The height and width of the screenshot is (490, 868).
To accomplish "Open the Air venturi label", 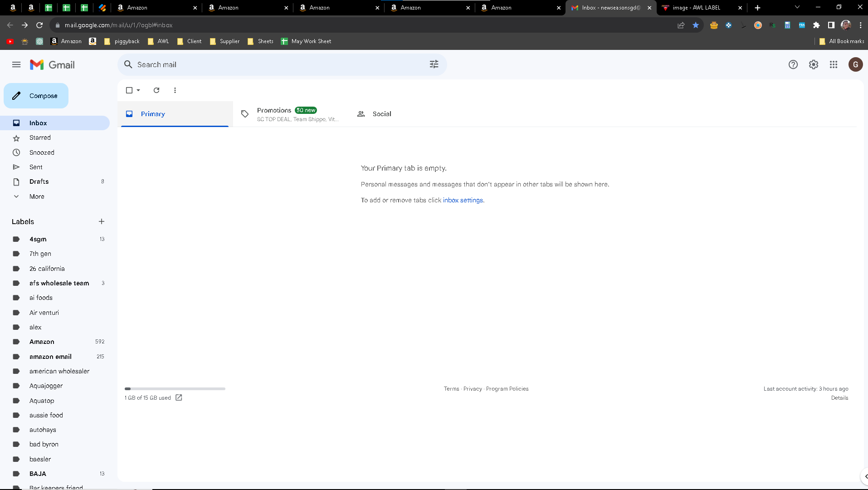I will (x=55, y=313).
